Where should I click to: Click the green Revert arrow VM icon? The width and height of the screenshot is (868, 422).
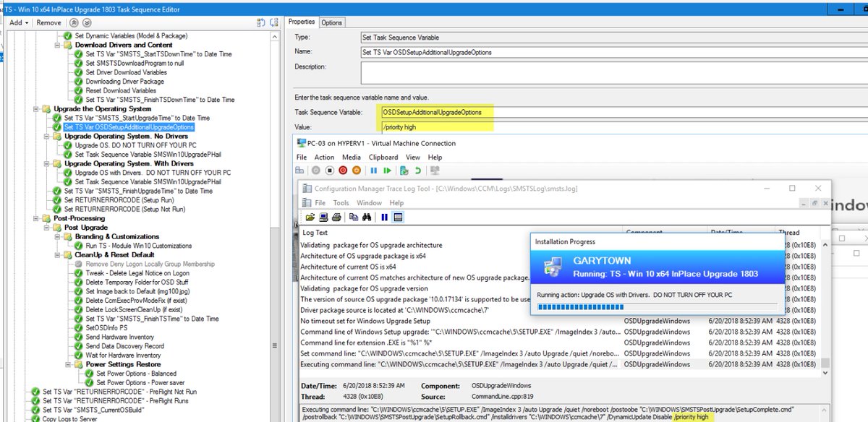tap(418, 171)
